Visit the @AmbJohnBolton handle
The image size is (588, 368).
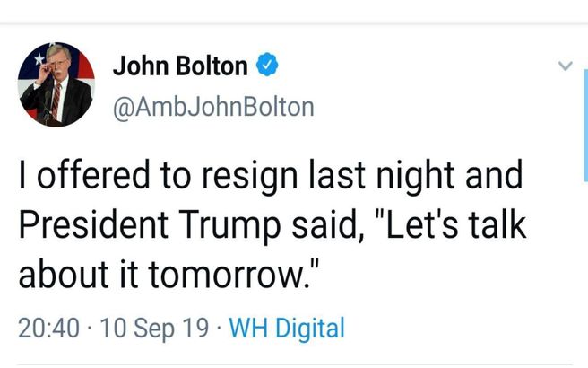point(213,108)
